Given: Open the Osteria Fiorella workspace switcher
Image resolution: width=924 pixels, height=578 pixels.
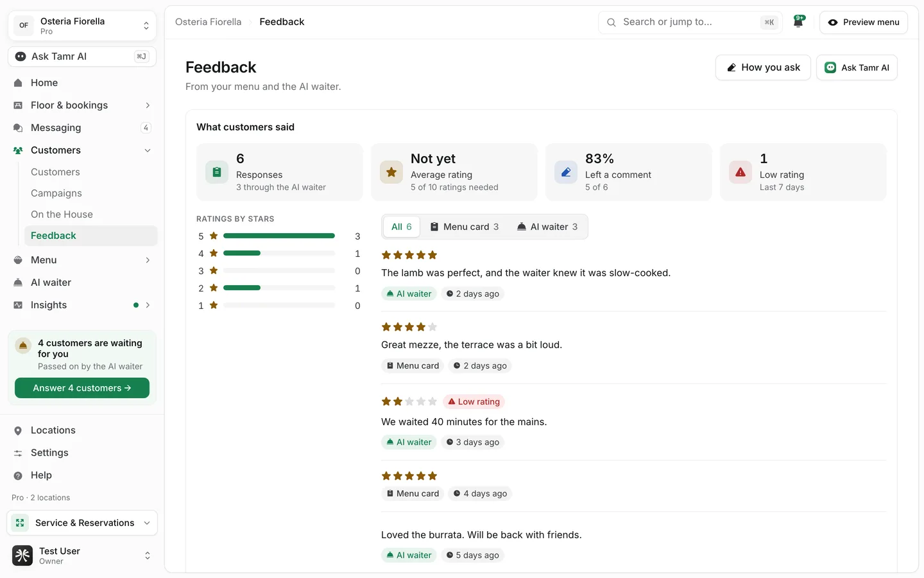Looking at the screenshot, I should (x=82, y=26).
